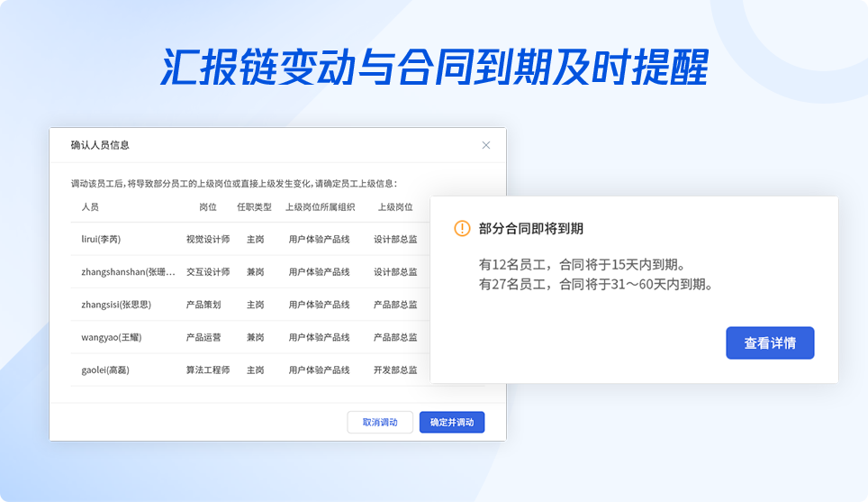Click 兼岗 in the zhangshanshan row
868x502 pixels.
[x=255, y=272]
